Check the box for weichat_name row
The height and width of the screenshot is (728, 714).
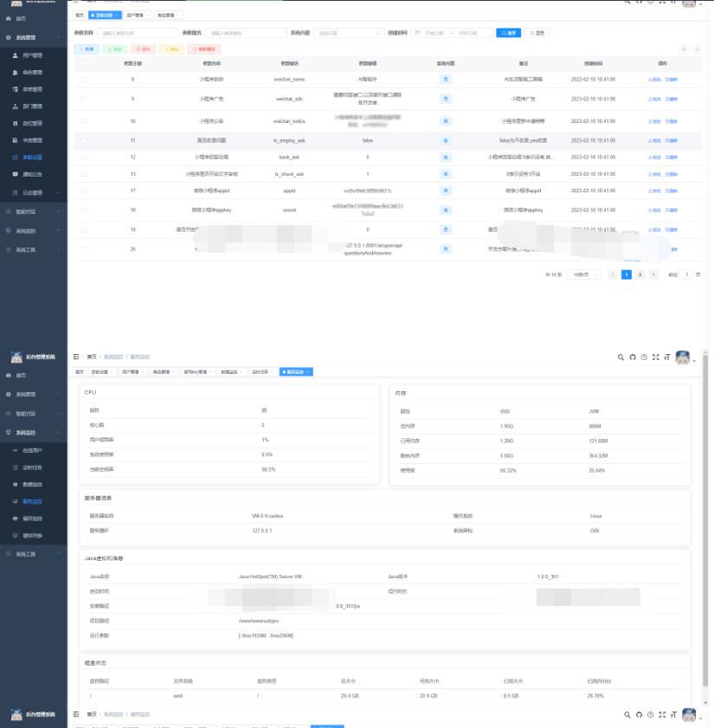(83, 79)
